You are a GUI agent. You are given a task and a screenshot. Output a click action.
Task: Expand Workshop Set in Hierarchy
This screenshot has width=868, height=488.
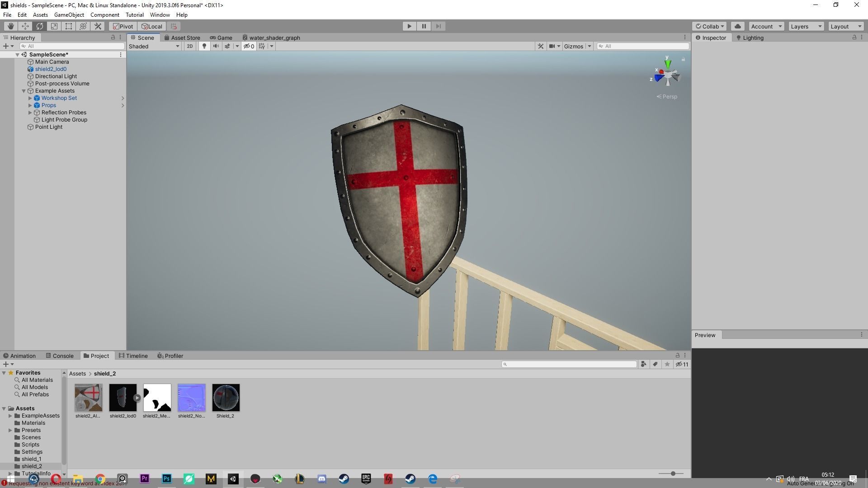[30, 98]
